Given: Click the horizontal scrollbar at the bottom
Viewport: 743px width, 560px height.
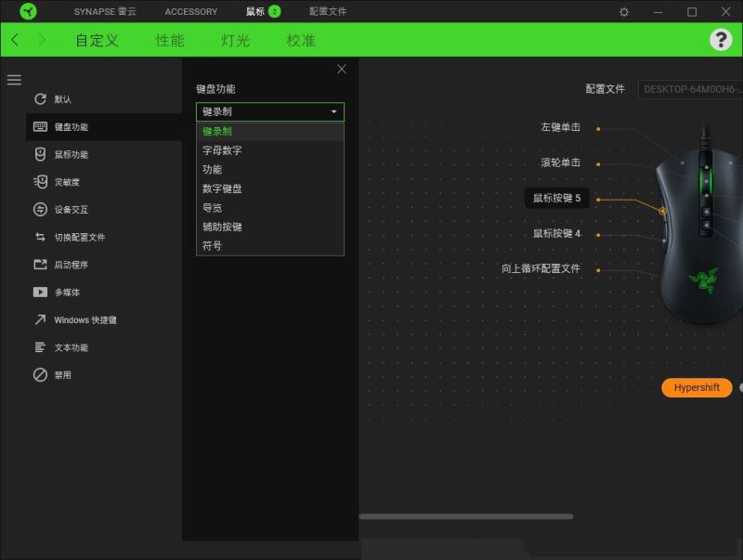Looking at the screenshot, I should click(x=466, y=516).
